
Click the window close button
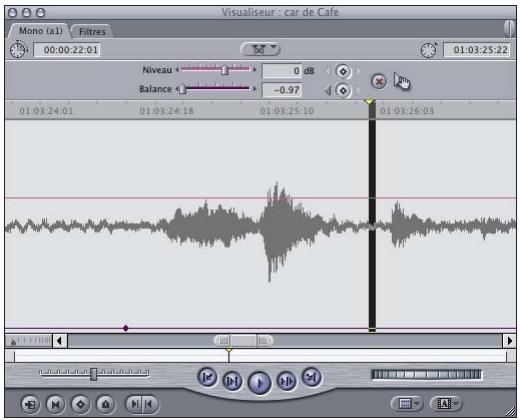click(x=12, y=13)
